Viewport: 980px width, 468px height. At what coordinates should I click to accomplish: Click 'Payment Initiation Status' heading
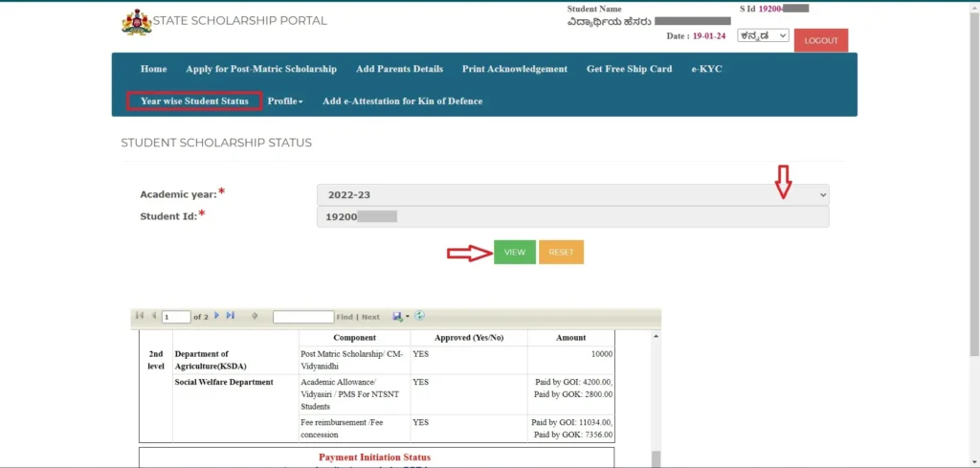click(375, 457)
